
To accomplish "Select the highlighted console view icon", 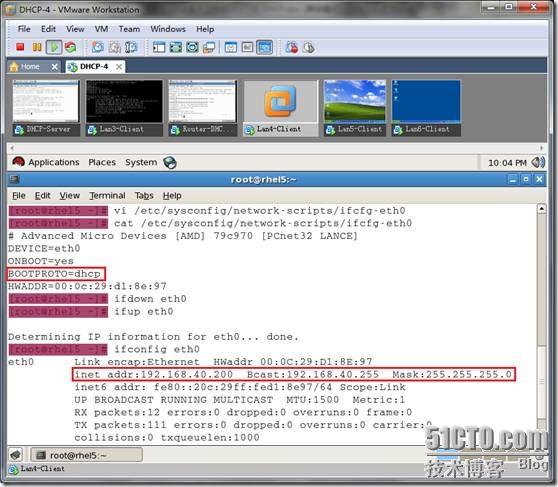I will pyautogui.click(x=264, y=47).
